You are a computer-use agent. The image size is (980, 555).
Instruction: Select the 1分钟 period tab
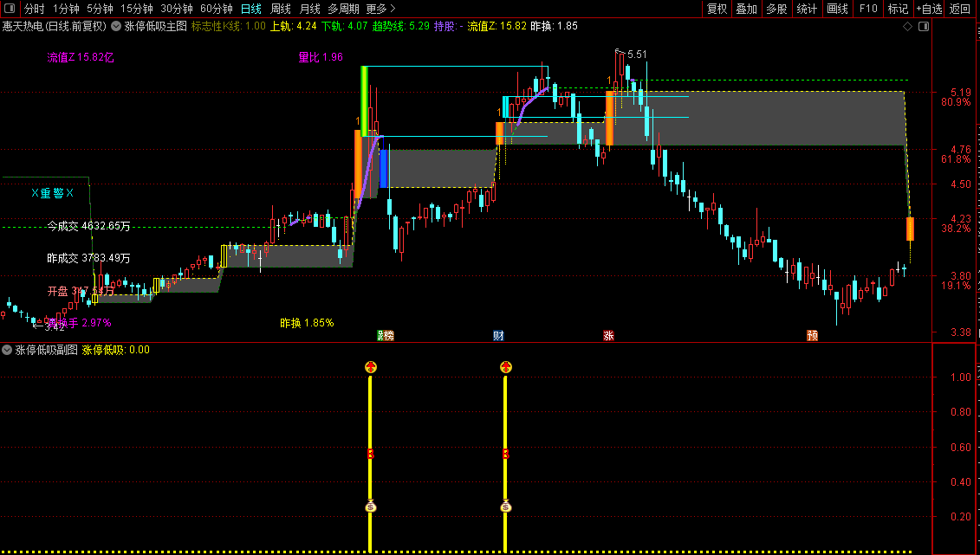tap(66, 9)
